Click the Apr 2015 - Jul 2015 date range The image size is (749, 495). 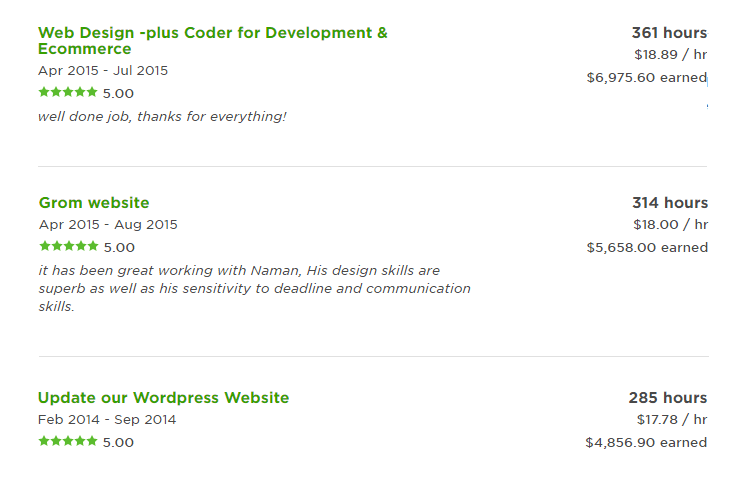[103, 71]
